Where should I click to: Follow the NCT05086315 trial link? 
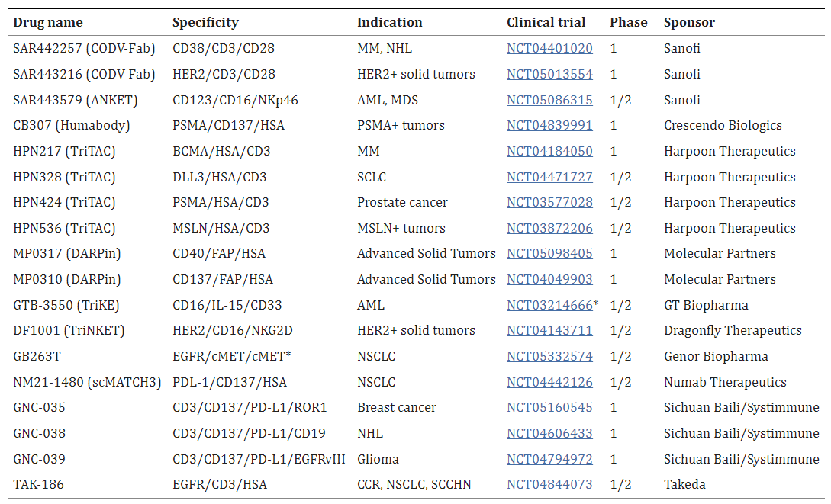(549, 100)
